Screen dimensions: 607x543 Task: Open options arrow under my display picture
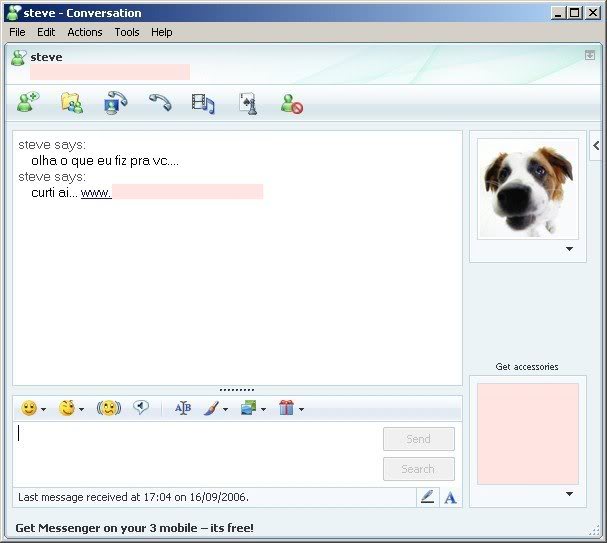point(569,494)
